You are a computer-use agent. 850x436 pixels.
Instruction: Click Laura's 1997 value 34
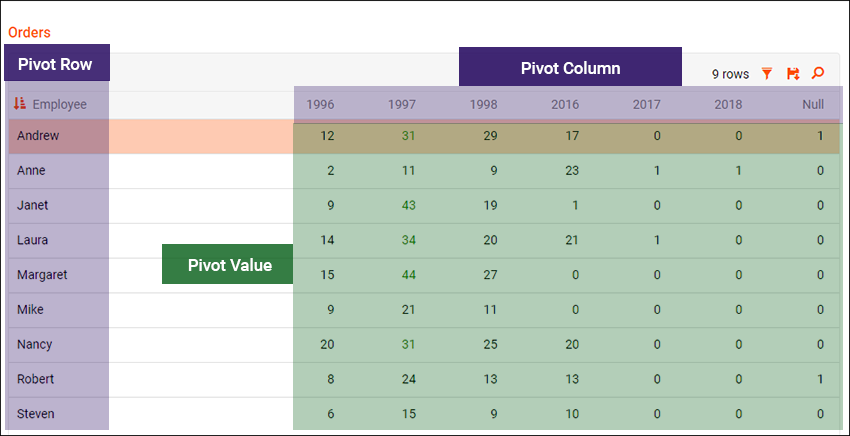pos(409,240)
